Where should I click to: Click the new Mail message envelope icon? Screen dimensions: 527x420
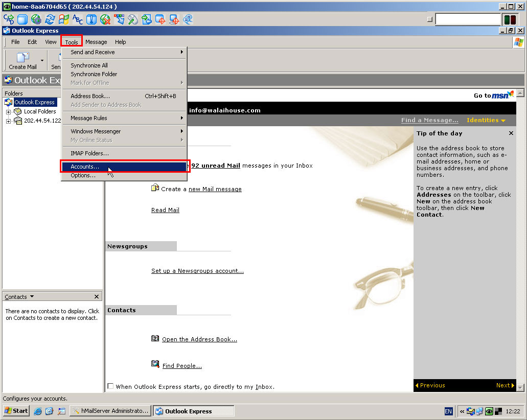click(155, 188)
